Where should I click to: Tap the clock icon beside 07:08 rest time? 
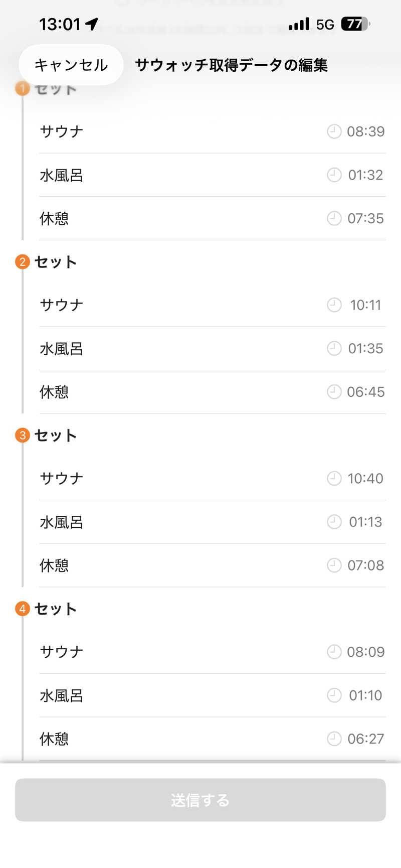point(334,565)
